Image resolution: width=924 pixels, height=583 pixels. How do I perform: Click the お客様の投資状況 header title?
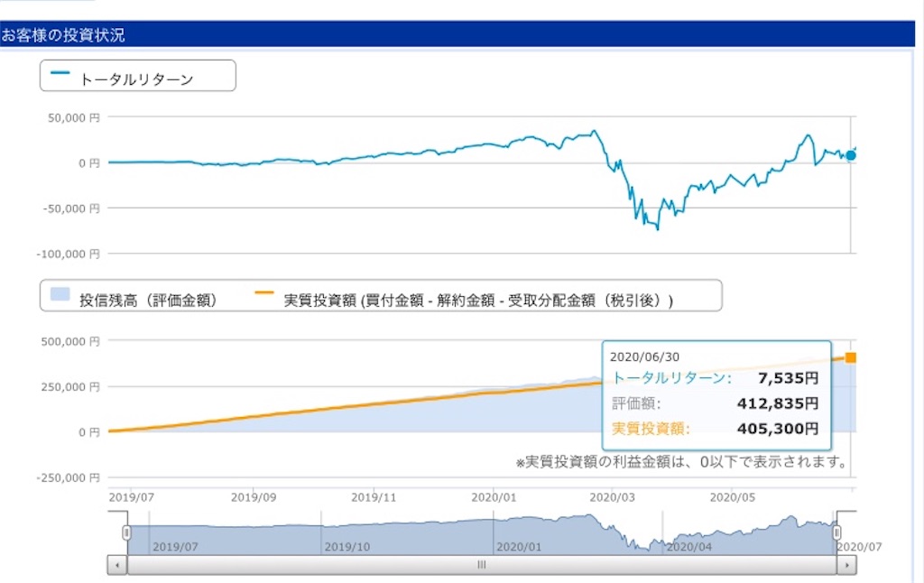(x=63, y=35)
